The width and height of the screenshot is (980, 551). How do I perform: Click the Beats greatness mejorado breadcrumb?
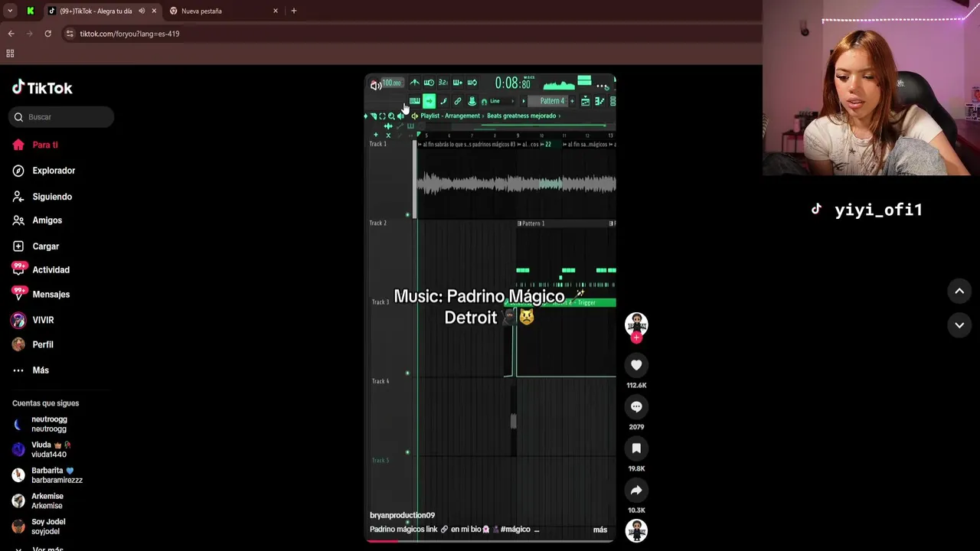point(521,116)
